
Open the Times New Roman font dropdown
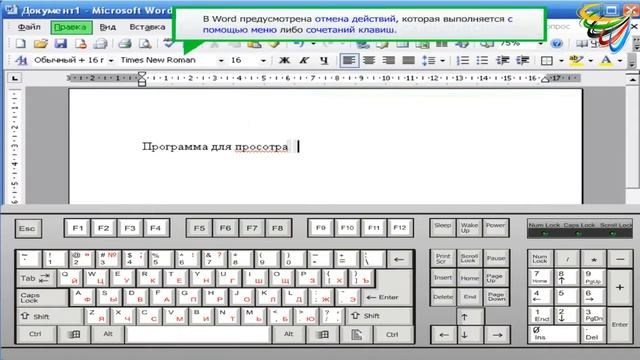221,60
